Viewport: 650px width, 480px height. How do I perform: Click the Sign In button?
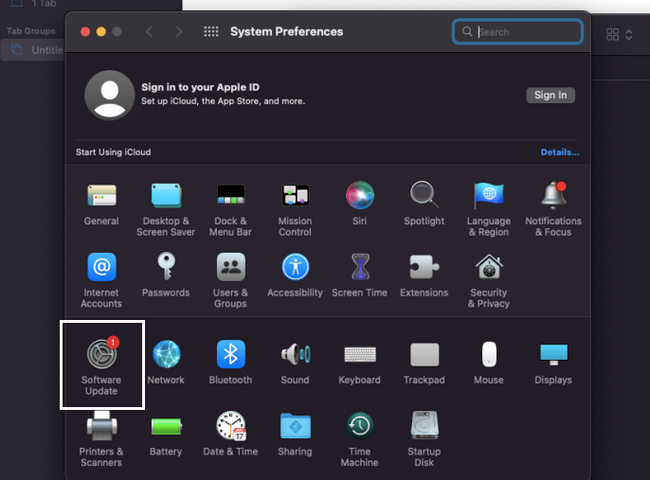tap(551, 95)
